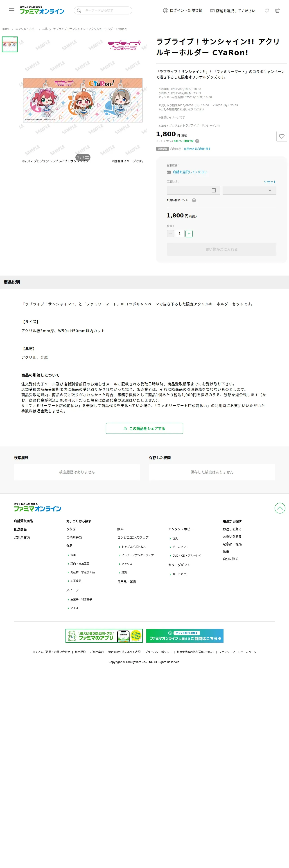Open the pickup date calendar field
Image resolution: width=289 pixels, height=868 pixels.
(193, 190)
